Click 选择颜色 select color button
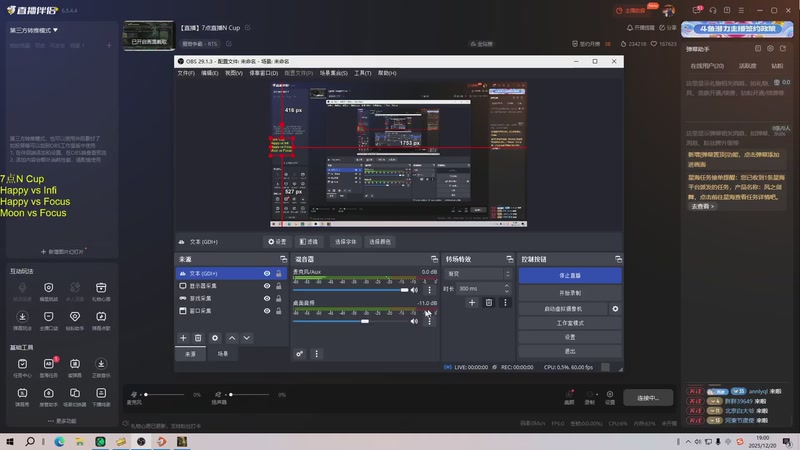The height and width of the screenshot is (450, 800). (x=380, y=242)
